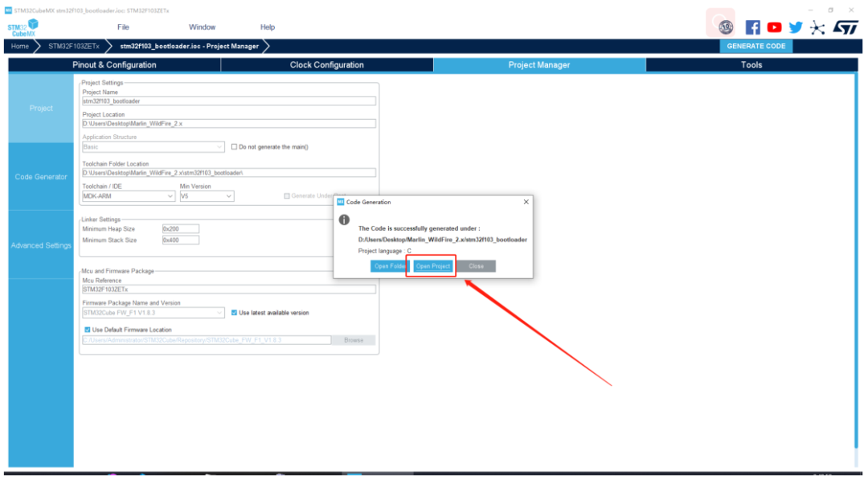Click 'The Code is successfully generated under' text

tap(419, 228)
